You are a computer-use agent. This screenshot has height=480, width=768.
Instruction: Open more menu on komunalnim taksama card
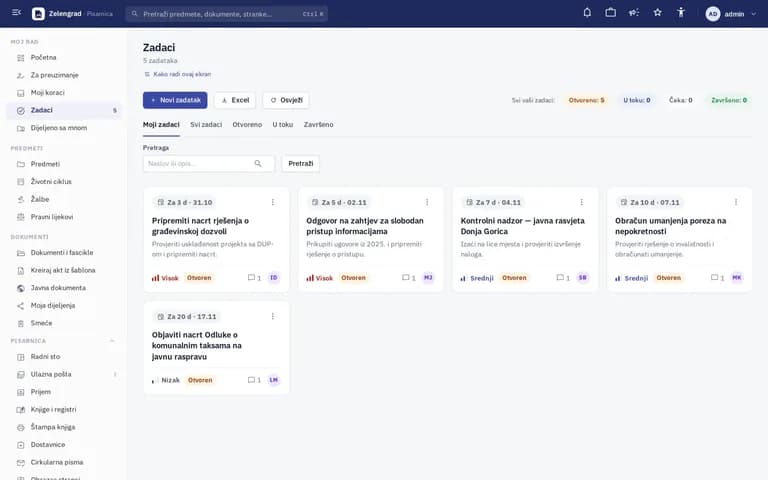[x=273, y=316]
